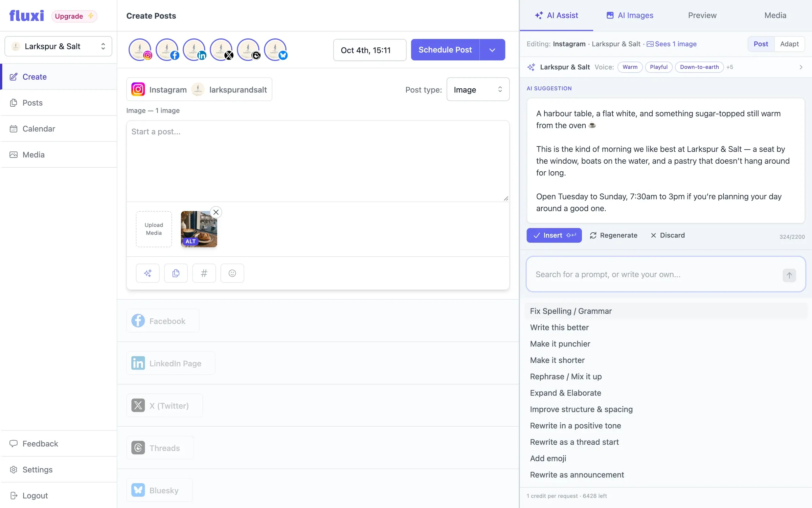This screenshot has height=508, width=812.
Task: Toggle the Instagram account avatar selection
Action: tap(140, 50)
